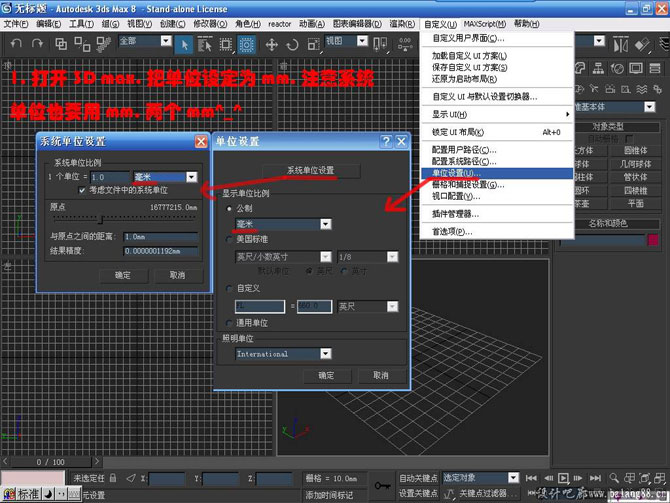Screen dimensions: 670x503
Task: Click the 原点 origin slider handle
Action: pos(101,220)
